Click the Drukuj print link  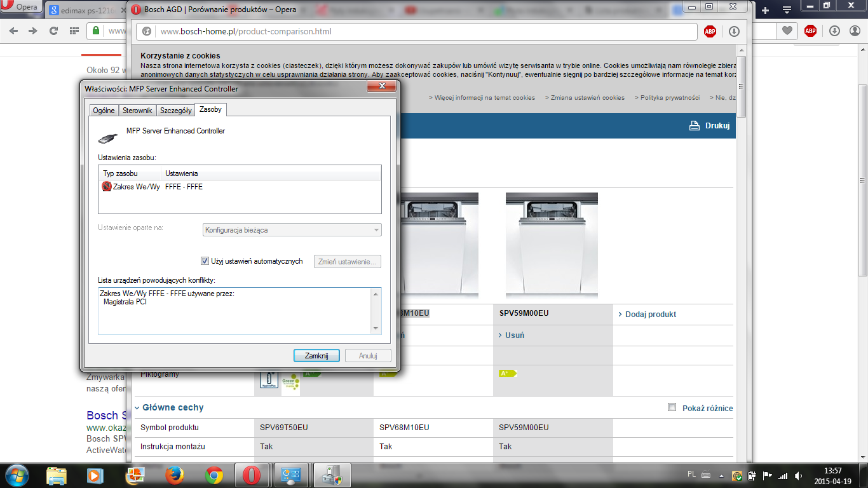tap(717, 126)
